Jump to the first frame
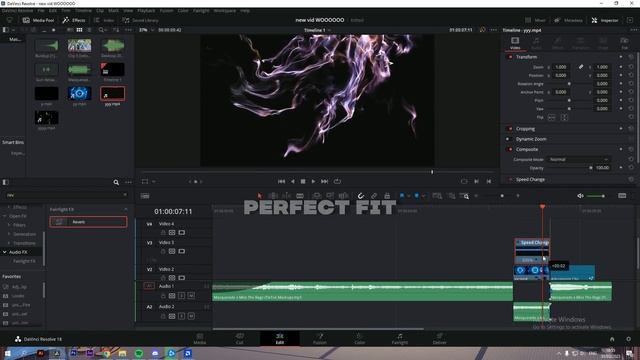Image resolution: width=640 pixels, height=360 pixels. (x=281, y=181)
